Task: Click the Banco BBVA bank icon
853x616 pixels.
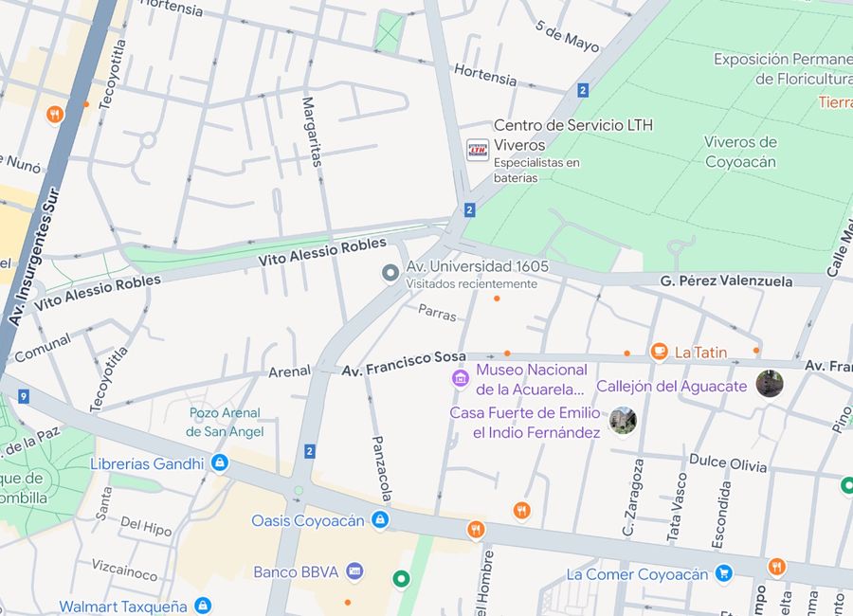Action: click(x=354, y=571)
